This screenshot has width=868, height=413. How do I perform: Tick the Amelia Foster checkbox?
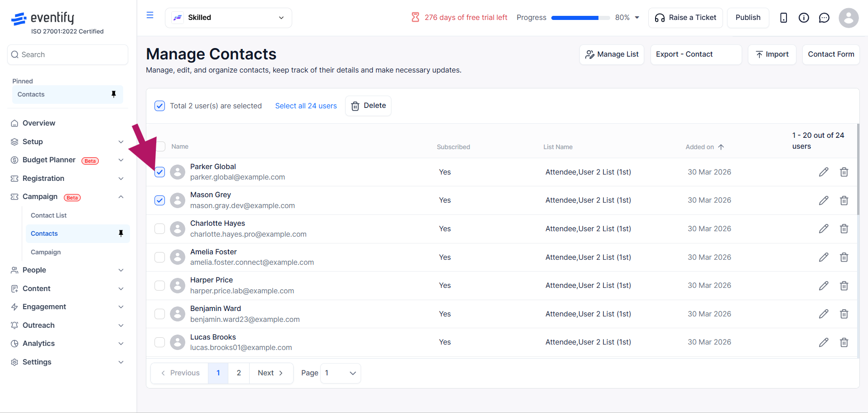point(159,257)
